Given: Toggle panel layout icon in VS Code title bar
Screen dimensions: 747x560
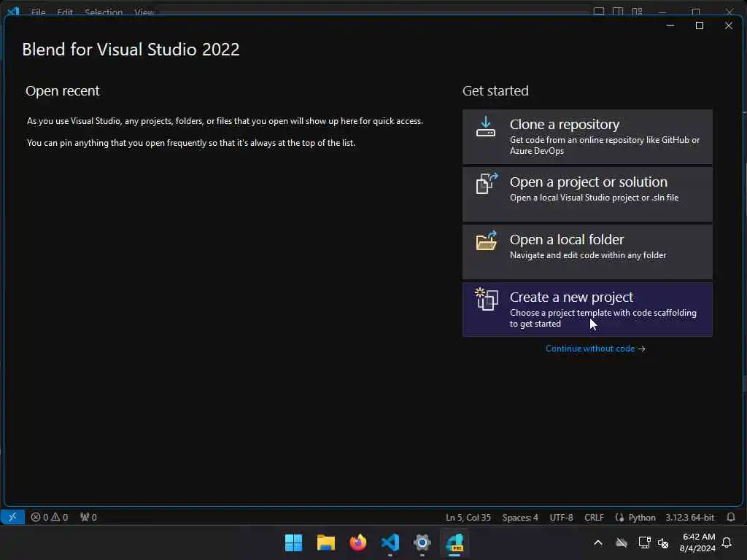Looking at the screenshot, I should (x=599, y=11).
